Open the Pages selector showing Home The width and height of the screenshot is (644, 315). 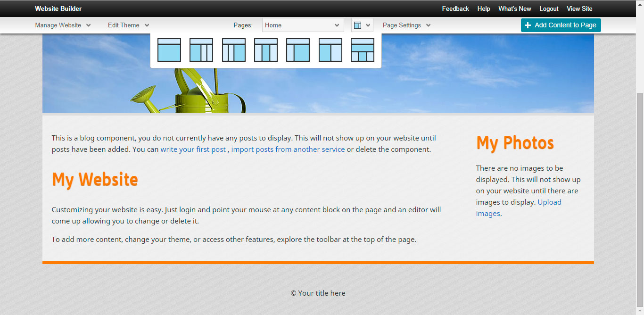point(303,25)
